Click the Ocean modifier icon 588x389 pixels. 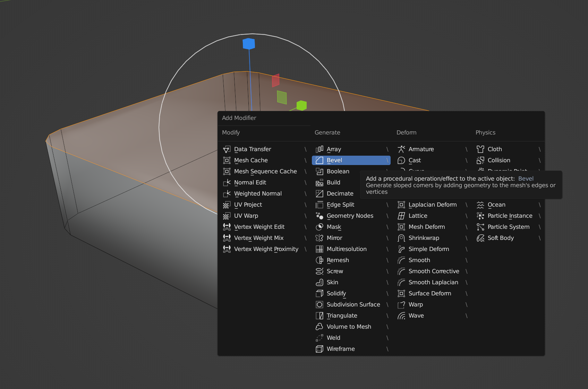480,205
